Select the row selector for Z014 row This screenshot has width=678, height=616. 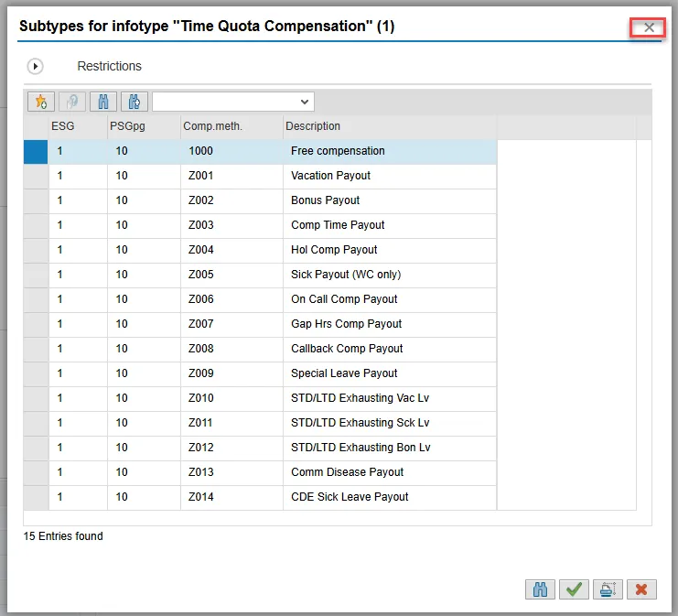(x=36, y=497)
